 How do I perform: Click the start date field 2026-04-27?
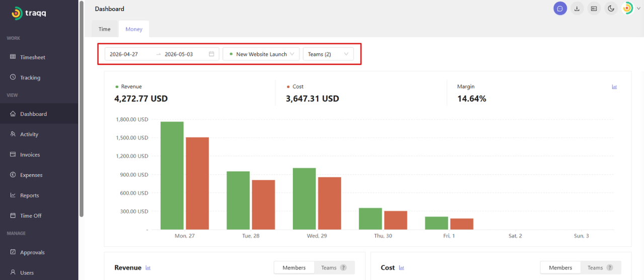point(130,54)
